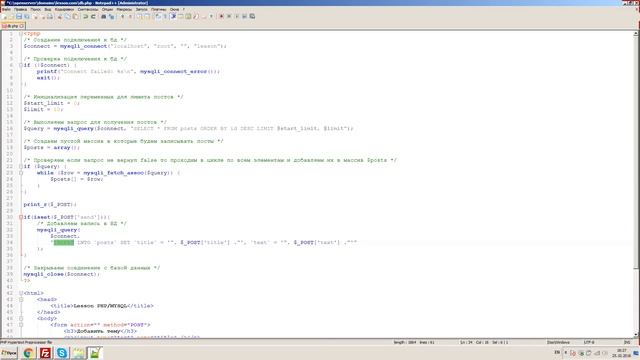Click the vertical scrollbar up arrow

point(636,33)
